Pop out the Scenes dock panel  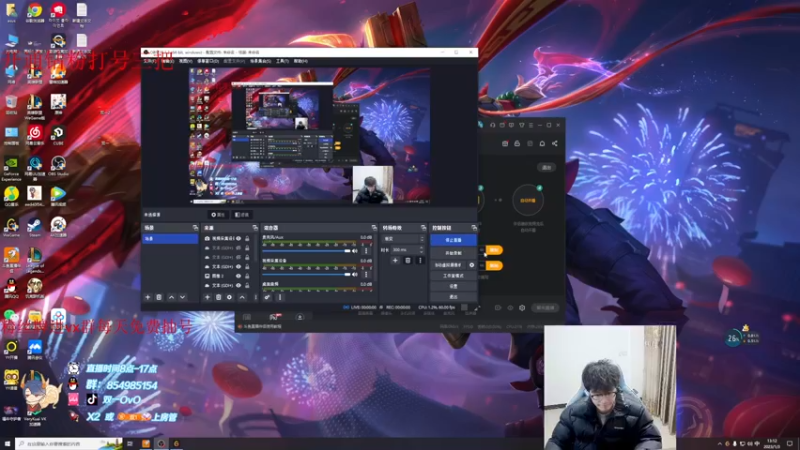pyautogui.click(x=195, y=228)
